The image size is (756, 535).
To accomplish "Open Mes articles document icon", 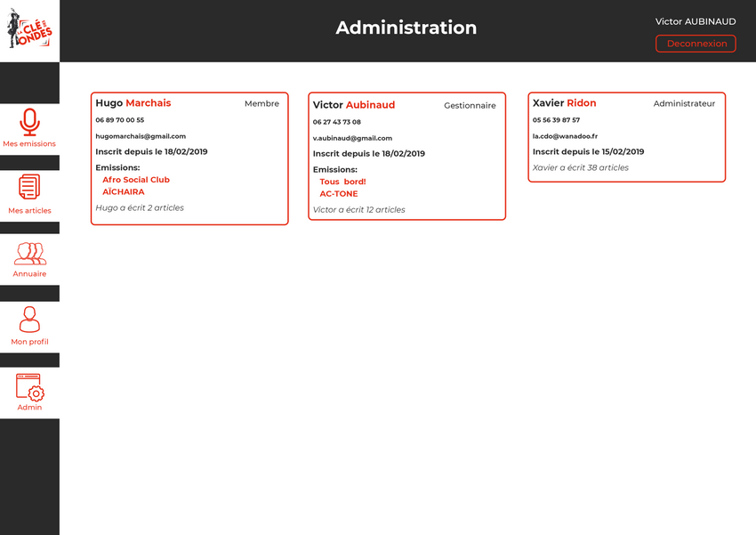I will coord(29,188).
